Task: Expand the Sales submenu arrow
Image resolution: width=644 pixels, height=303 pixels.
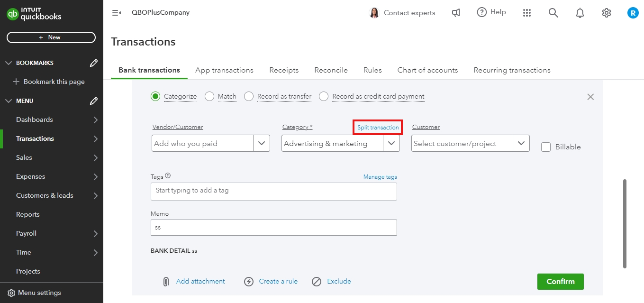Action: 95,158
